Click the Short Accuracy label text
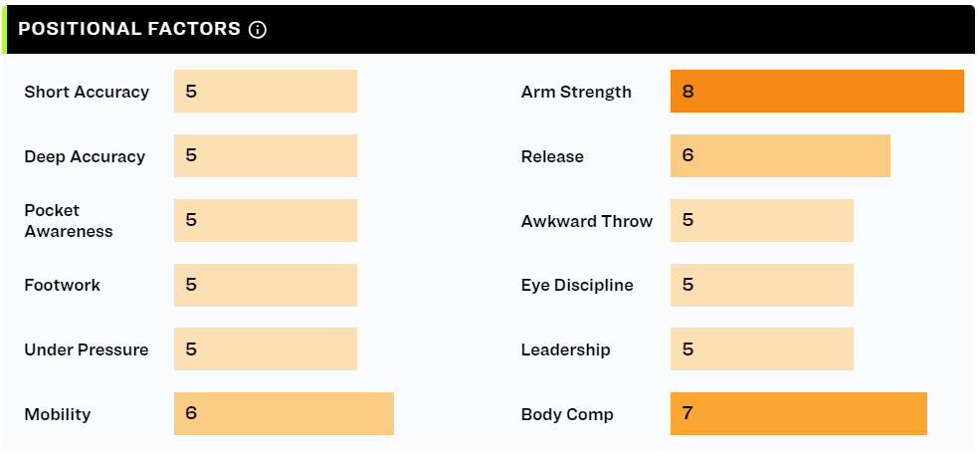Viewport: 980px width, 460px height. click(x=87, y=92)
